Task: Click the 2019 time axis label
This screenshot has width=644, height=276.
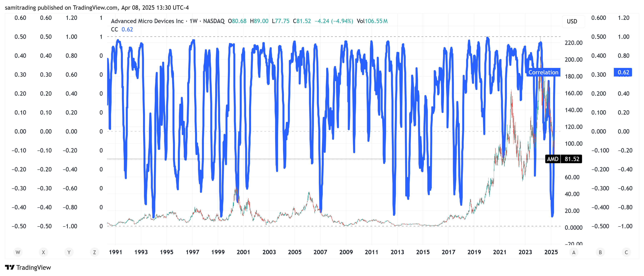Action: point(474,252)
